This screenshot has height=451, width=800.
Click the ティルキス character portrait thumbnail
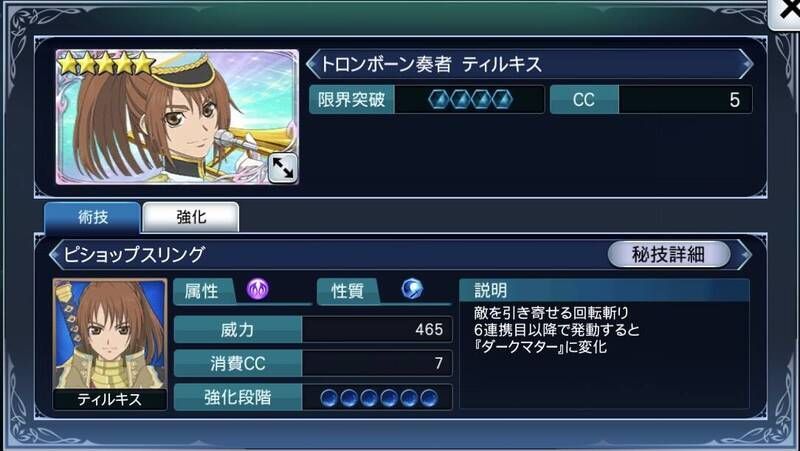[x=110, y=344]
